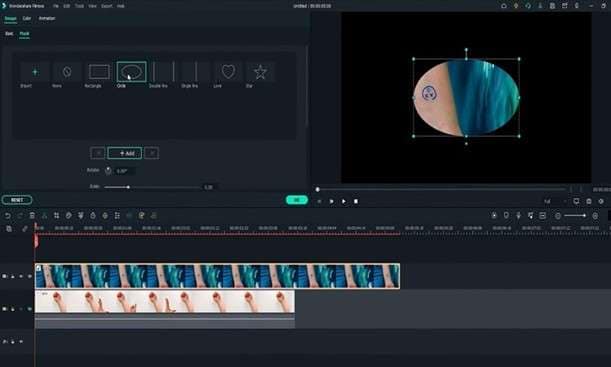Viewport: 611px width, 367px height.
Task: Click Redo in timeline toolbar
Action: (x=20, y=215)
